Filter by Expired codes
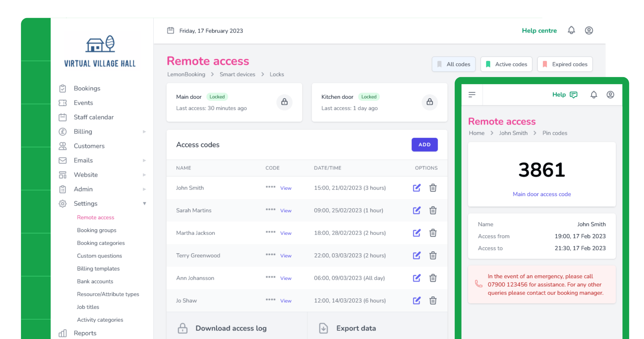644x339 pixels. pos(565,64)
